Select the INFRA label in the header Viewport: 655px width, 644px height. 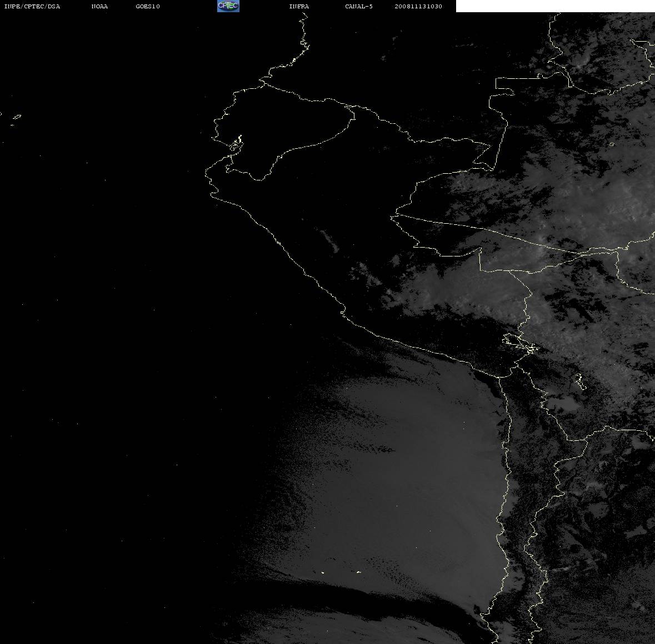click(x=299, y=6)
